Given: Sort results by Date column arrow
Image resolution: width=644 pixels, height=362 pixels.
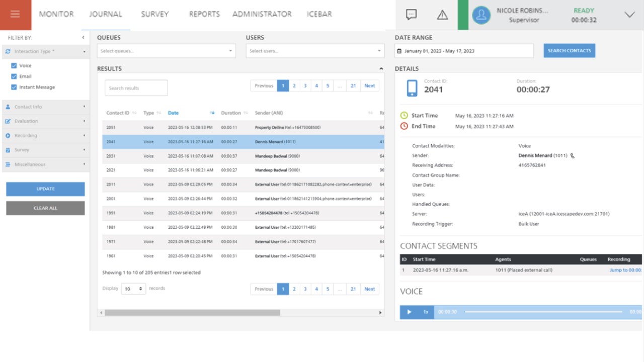Looking at the screenshot, I should coord(212,113).
